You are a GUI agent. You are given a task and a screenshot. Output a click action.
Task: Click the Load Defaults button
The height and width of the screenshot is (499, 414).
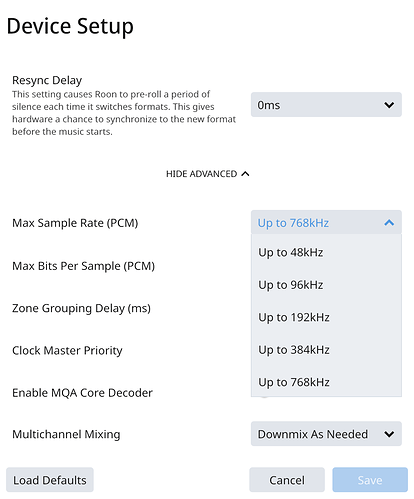50,480
